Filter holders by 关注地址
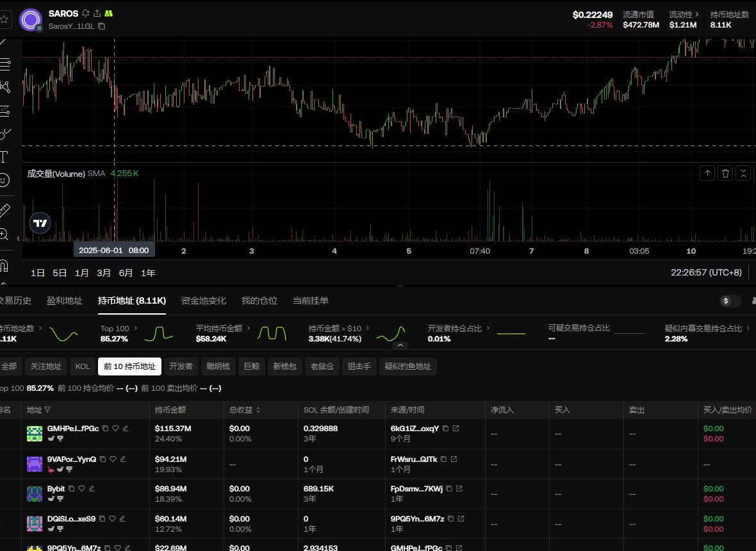The width and height of the screenshot is (756, 551). pos(45,366)
